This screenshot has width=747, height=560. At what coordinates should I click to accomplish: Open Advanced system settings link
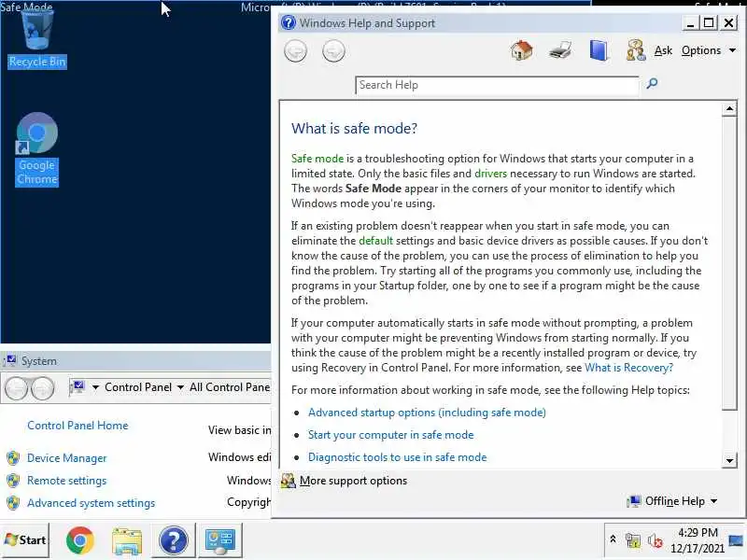91,503
